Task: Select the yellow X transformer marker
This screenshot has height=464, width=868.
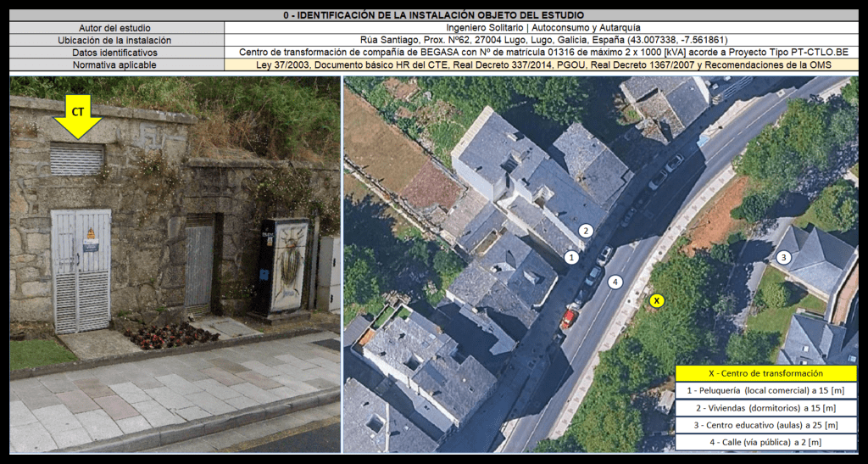Action: coord(656,300)
